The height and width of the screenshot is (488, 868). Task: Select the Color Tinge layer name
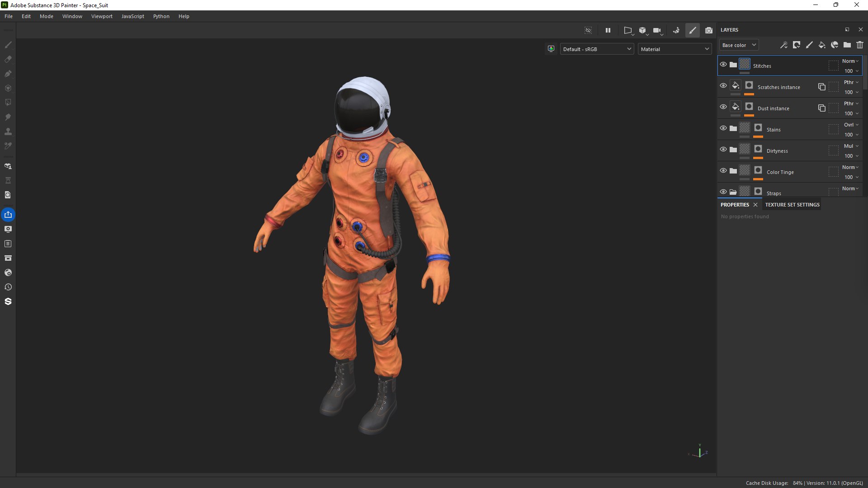coord(780,172)
